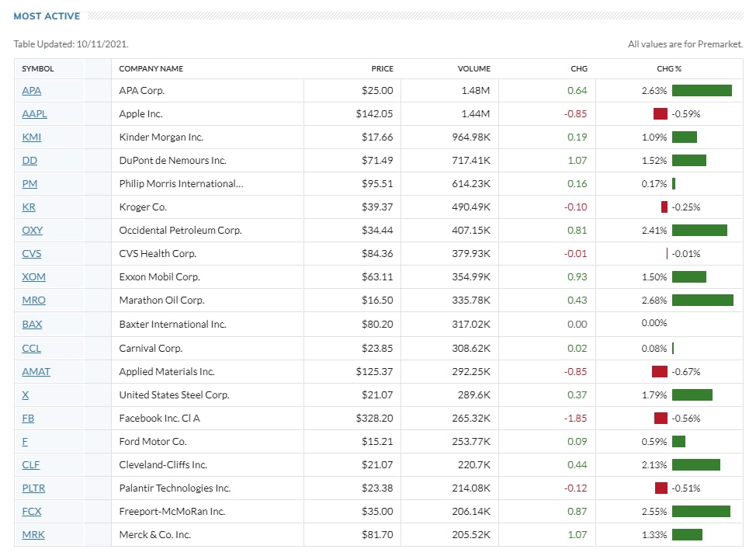The width and height of the screenshot is (756, 556).
Task: Click the OXY ticker link
Action: click(33, 230)
